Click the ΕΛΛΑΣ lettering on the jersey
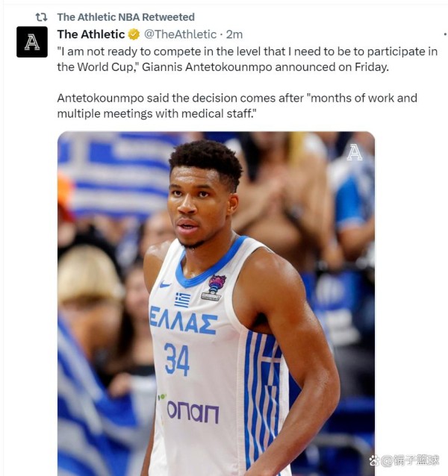The image size is (448, 476). coord(184,319)
